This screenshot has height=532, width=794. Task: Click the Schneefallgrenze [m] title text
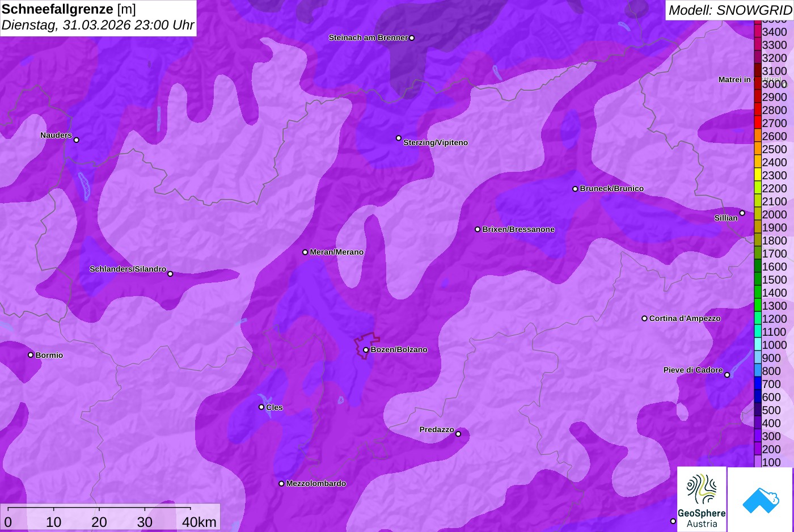click(x=69, y=9)
